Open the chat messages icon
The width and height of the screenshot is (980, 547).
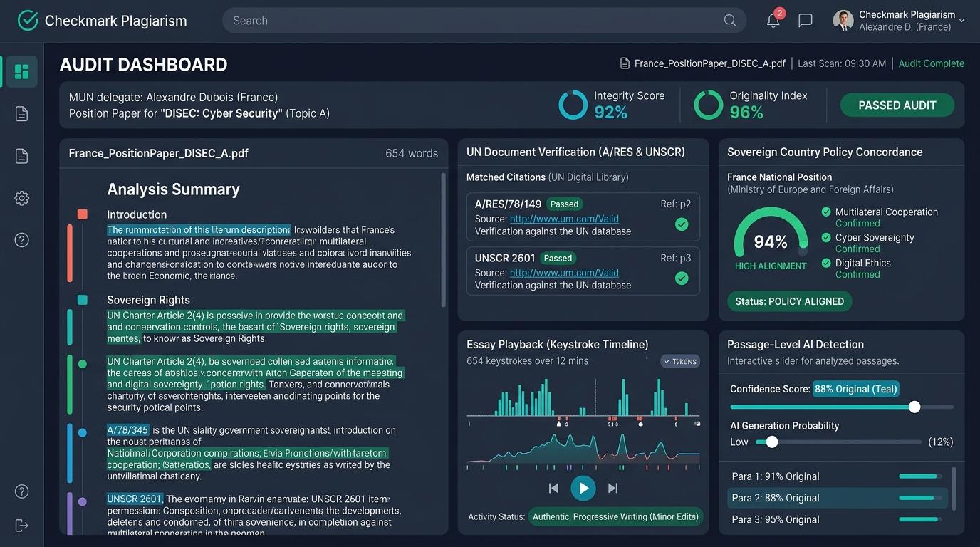click(806, 21)
